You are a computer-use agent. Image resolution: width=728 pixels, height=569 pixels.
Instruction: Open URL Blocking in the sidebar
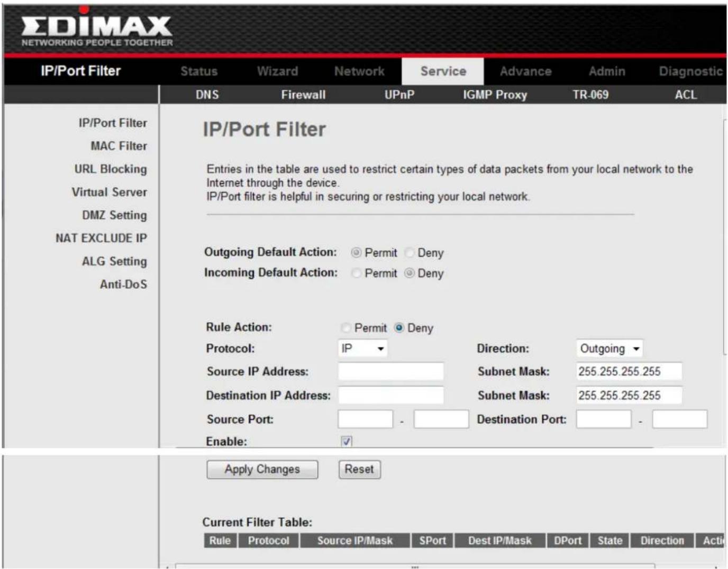pyautogui.click(x=111, y=169)
